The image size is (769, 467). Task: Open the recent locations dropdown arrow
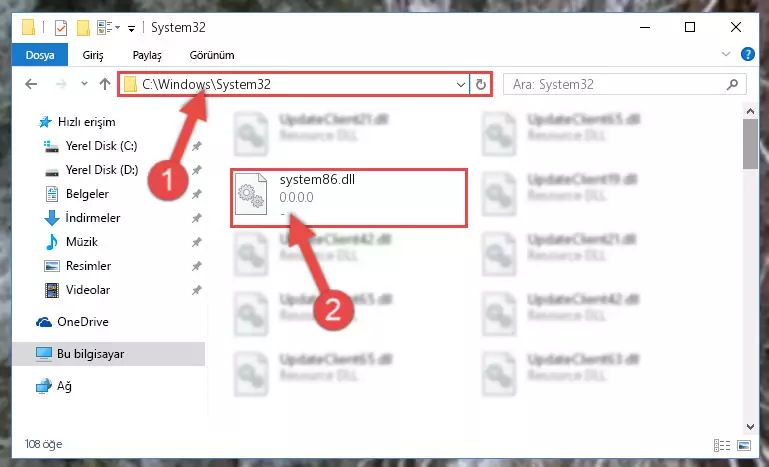(84, 84)
